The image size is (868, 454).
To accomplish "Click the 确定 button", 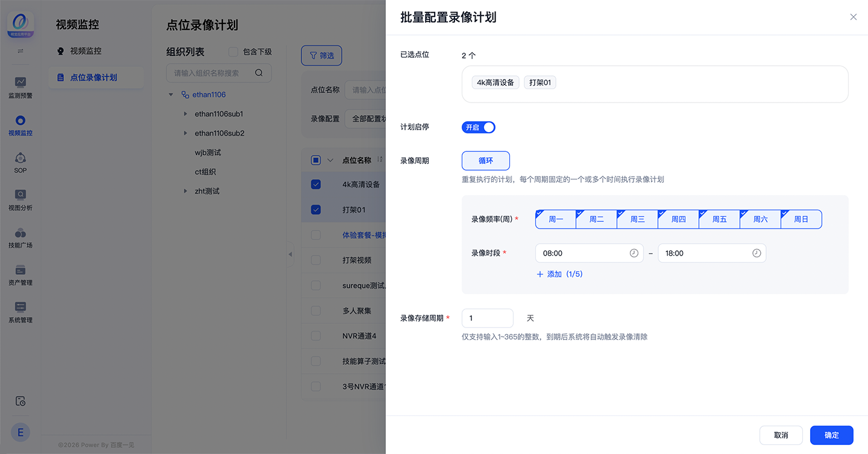I will (832, 435).
